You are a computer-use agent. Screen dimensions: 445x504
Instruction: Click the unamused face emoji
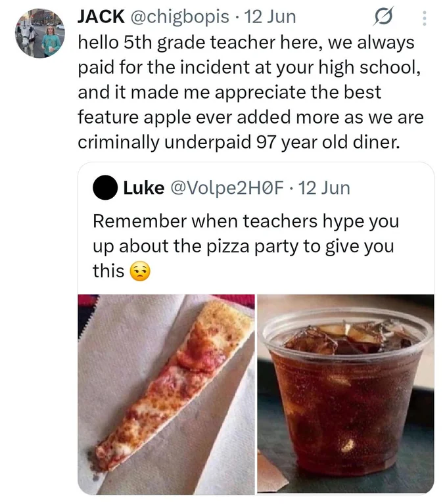[x=138, y=271]
